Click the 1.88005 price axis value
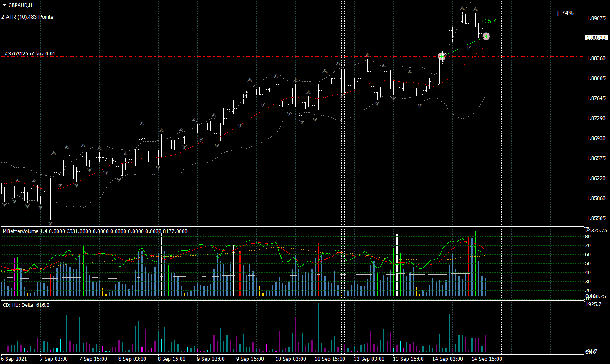This screenshot has width=610, height=364. pyautogui.click(x=596, y=78)
